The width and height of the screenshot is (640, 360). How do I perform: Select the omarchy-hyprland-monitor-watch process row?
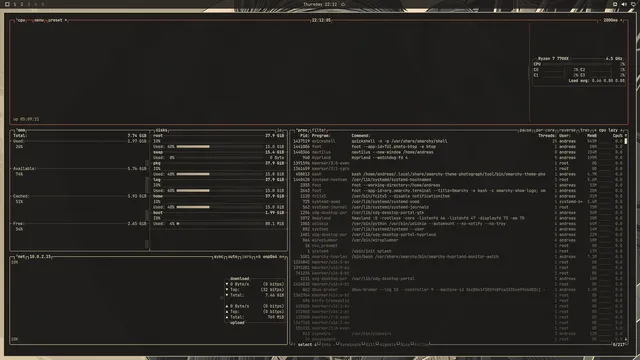click(x=457, y=257)
